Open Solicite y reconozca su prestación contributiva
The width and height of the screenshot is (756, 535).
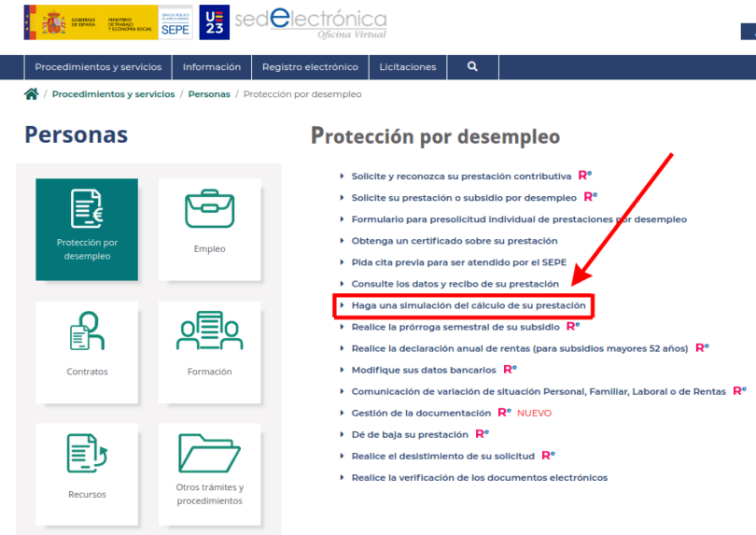tap(461, 176)
